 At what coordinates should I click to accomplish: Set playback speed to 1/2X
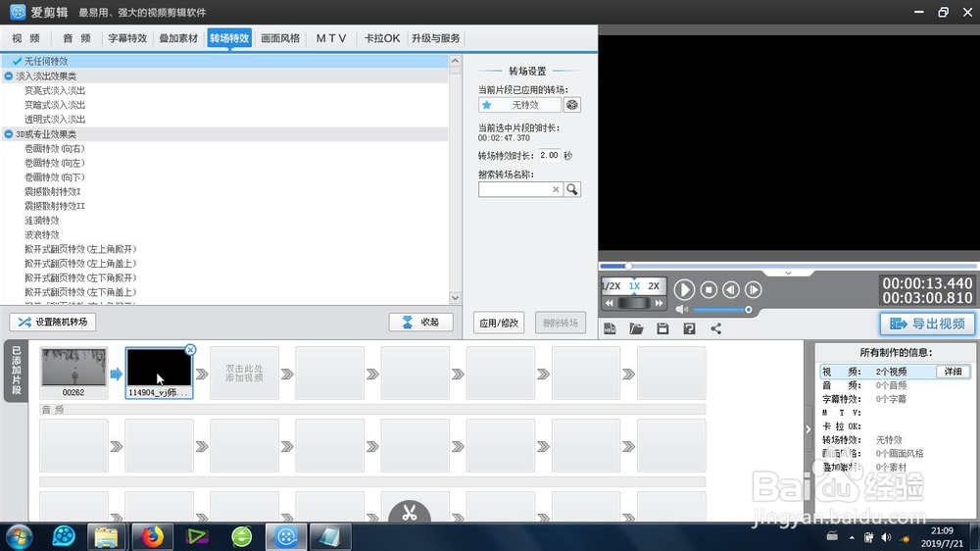tap(612, 286)
